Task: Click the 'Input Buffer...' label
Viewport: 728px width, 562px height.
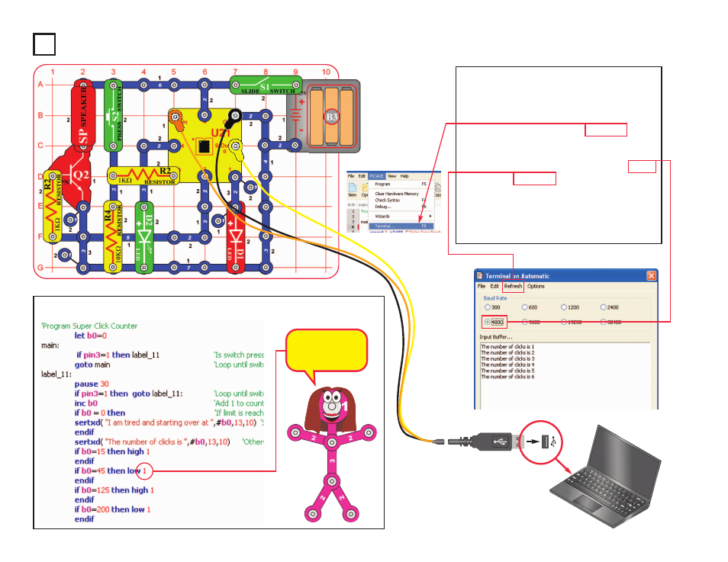Action: 496,337
